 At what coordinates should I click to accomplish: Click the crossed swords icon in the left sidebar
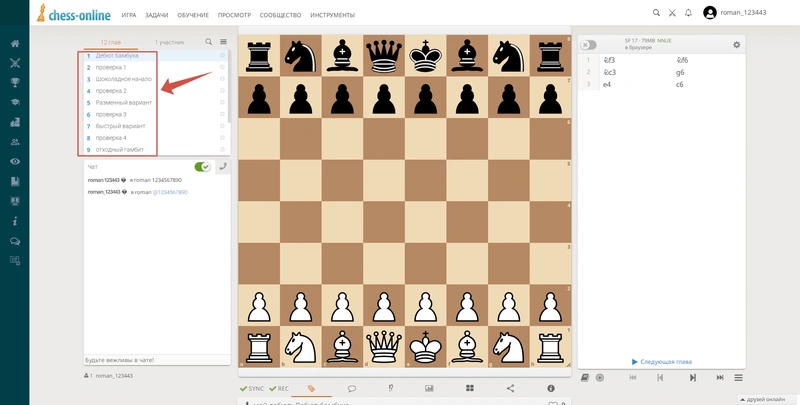tap(15, 63)
